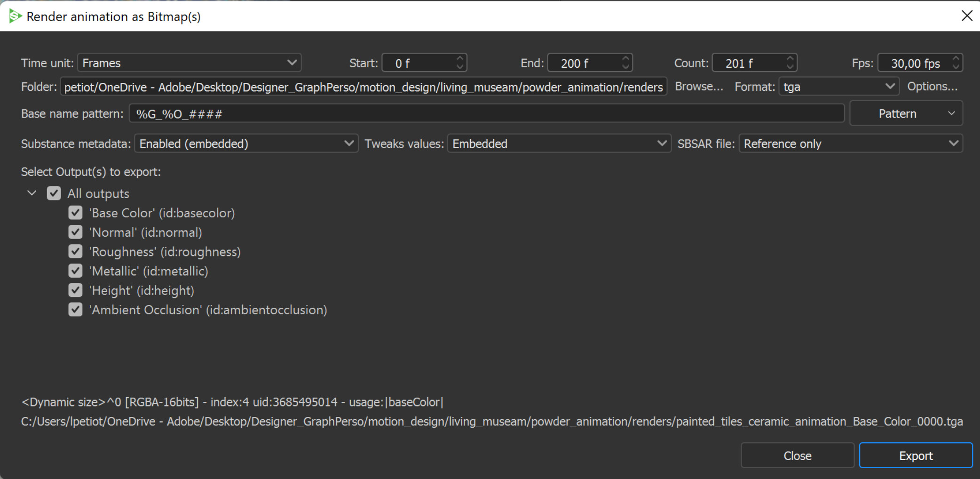
Task: Edit the Base name pattern field
Action: [x=487, y=114]
